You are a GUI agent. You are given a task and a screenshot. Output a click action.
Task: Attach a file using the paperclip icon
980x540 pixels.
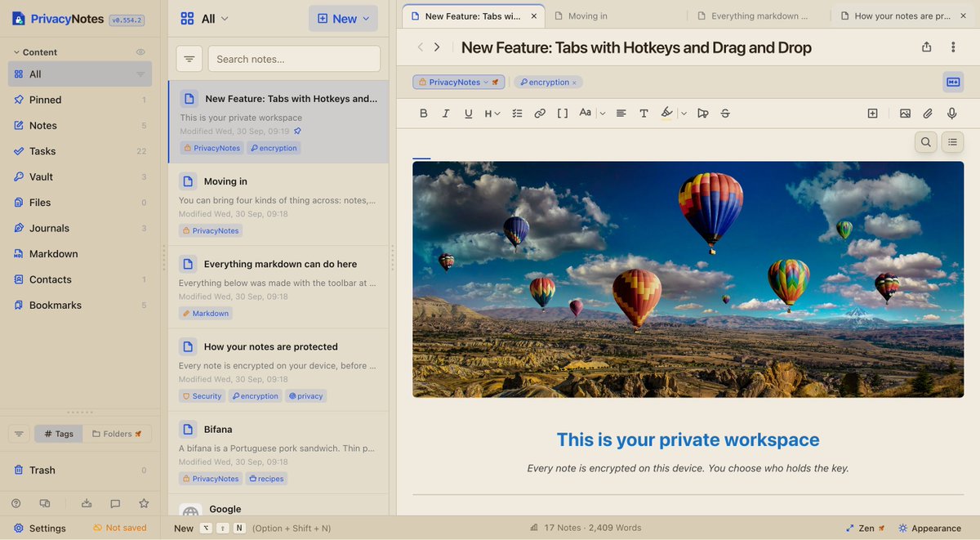point(928,114)
